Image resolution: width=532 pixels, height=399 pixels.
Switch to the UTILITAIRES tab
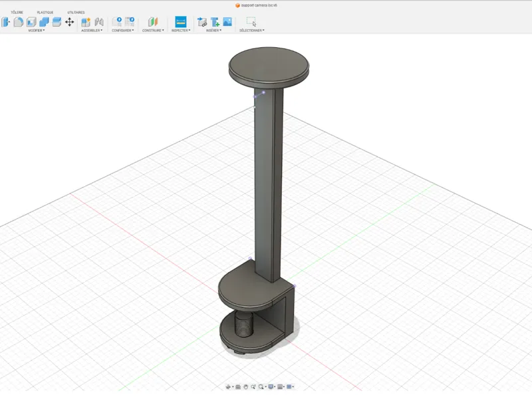pyautogui.click(x=76, y=13)
